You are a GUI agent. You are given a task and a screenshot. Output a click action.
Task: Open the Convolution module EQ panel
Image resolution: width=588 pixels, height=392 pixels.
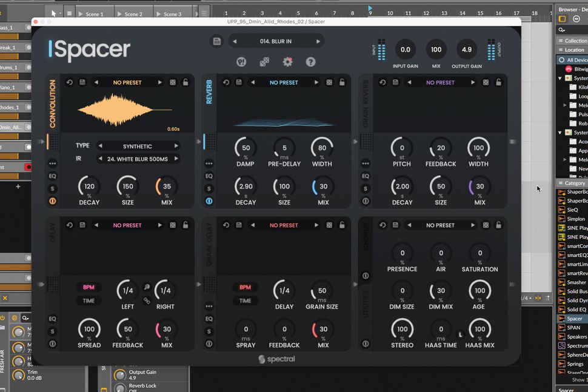click(53, 175)
